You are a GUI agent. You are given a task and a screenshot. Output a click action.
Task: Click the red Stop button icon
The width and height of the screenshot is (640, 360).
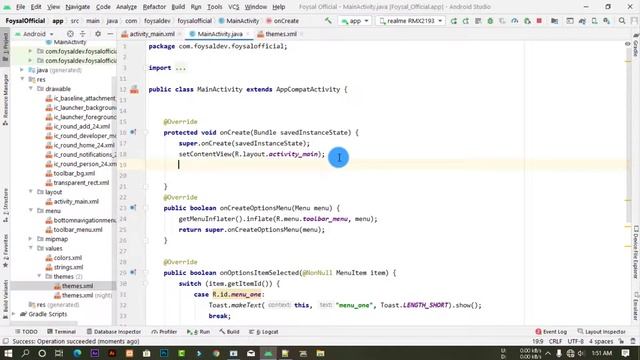[539, 21]
